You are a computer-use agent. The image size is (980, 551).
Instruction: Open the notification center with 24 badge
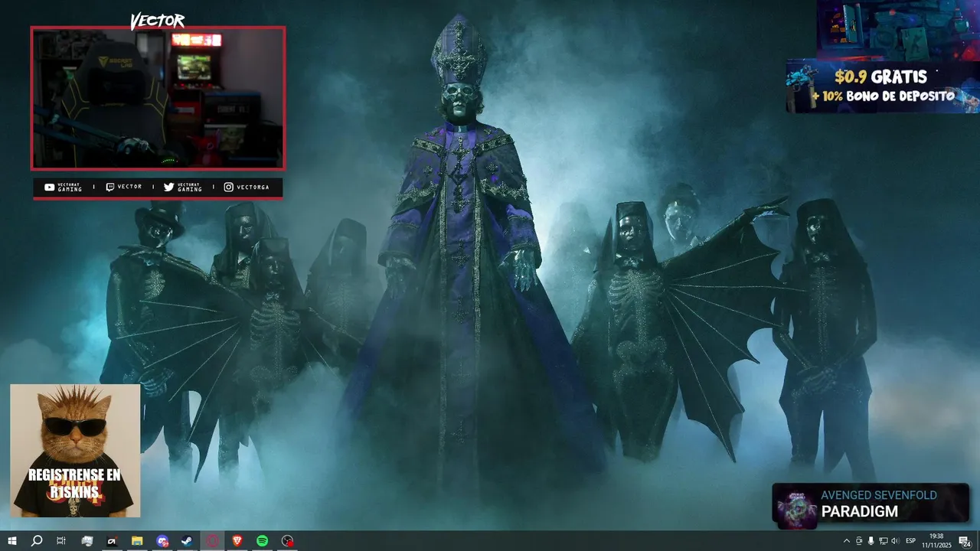(964, 541)
